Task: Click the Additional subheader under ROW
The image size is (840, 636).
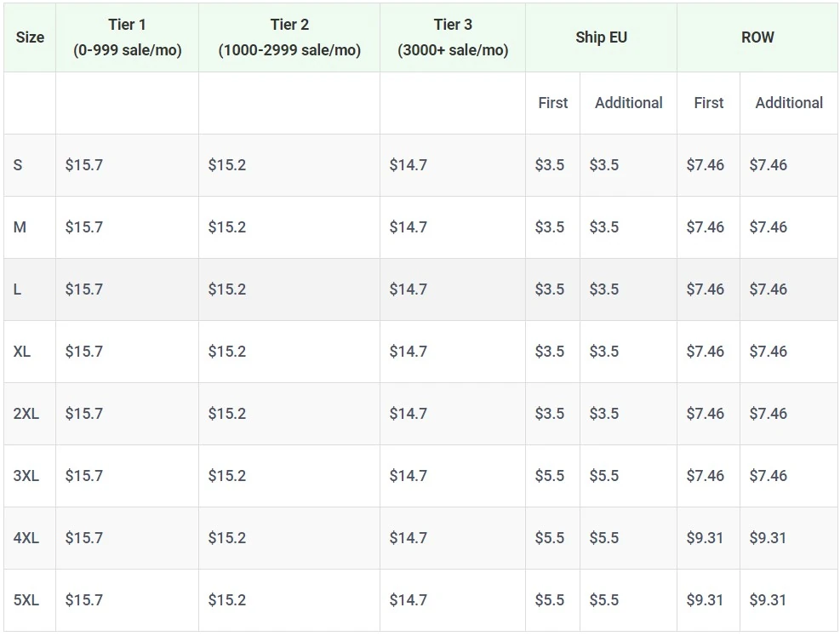Action: pyautogui.click(x=789, y=103)
